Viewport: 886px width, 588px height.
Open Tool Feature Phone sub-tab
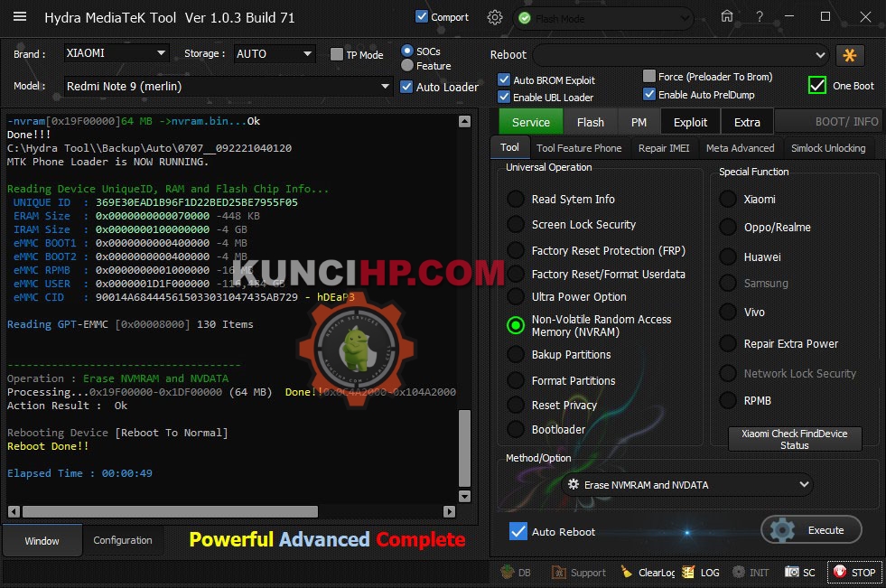pyautogui.click(x=579, y=148)
